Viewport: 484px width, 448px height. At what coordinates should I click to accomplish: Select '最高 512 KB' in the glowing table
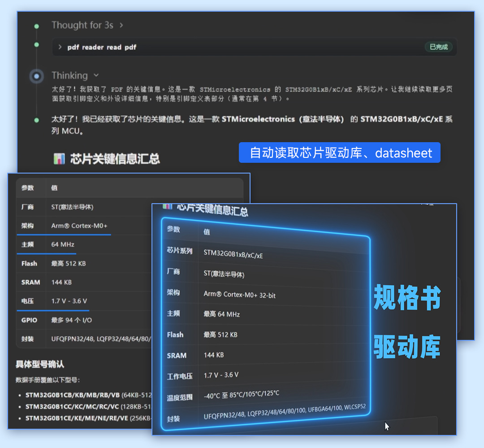[x=220, y=335]
